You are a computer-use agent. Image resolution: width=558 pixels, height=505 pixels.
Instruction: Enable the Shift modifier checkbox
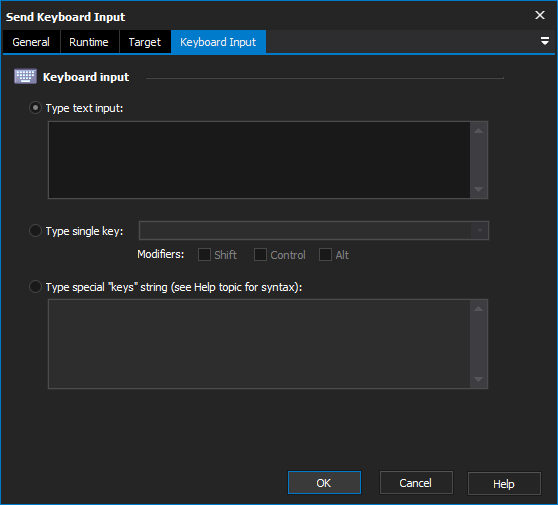(204, 254)
